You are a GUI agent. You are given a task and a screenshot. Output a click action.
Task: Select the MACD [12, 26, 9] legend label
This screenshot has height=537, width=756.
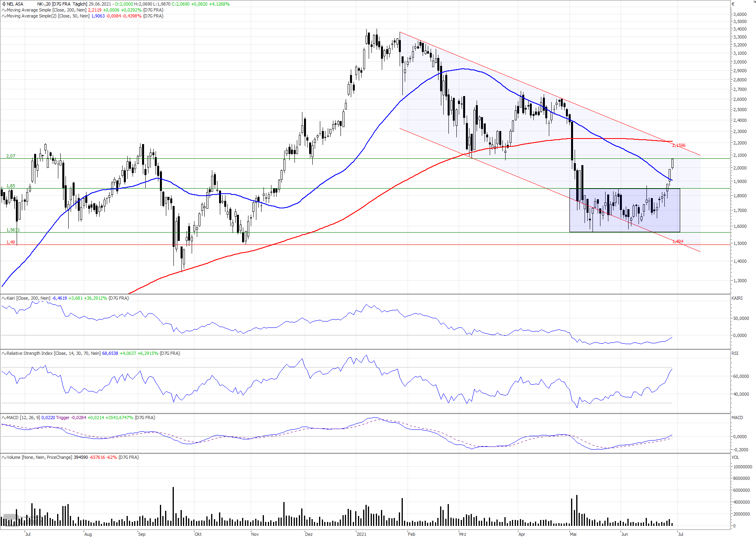(x=23, y=418)
